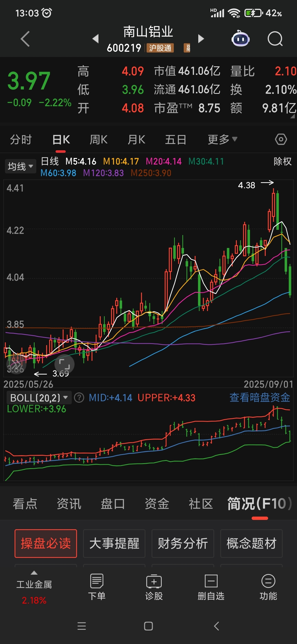Tap the back arrow in header
The height and width of the screenshot is (644, 297).
(x=25, y=39)
